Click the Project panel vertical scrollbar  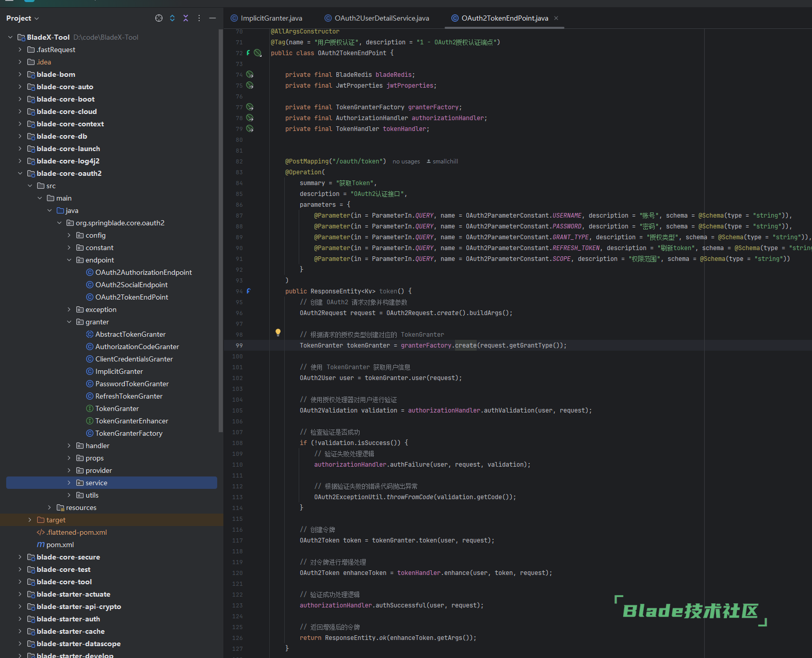click(221, 231)
